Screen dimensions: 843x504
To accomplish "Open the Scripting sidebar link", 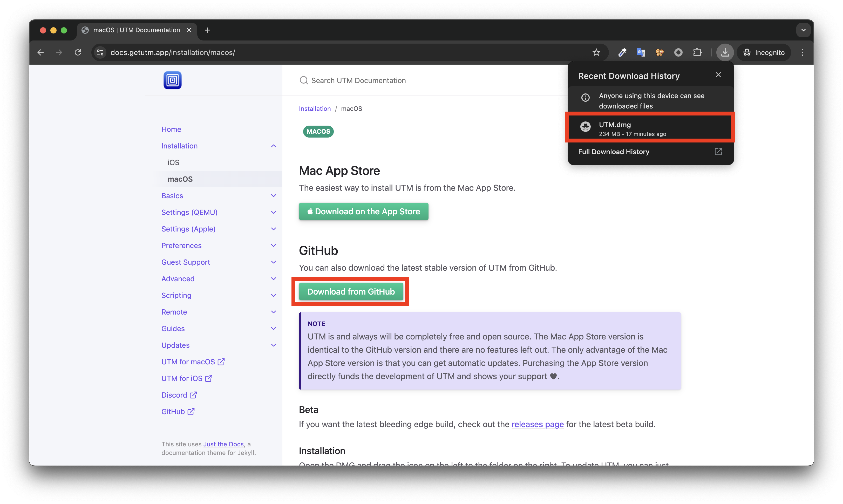I will (x=176, y=296).
